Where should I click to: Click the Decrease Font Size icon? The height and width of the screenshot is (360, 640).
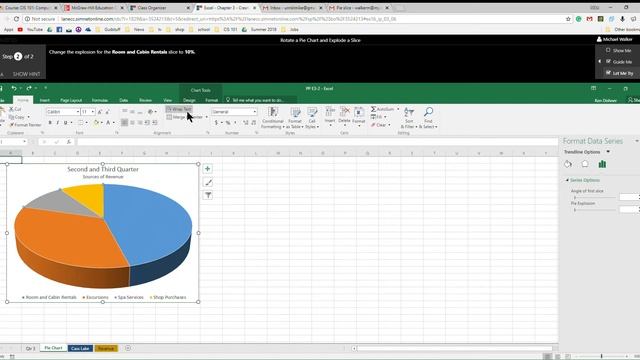[x=107, y=112]
